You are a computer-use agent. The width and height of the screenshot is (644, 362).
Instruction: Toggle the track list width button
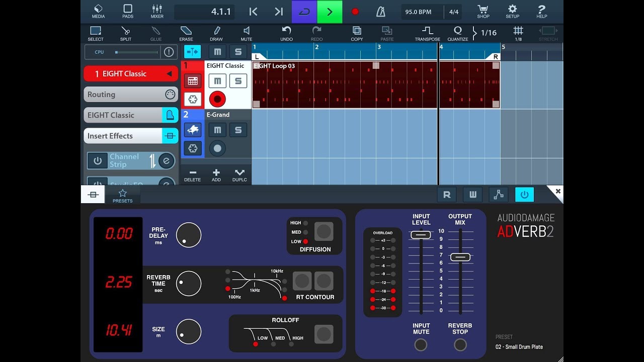coord(192,52)
